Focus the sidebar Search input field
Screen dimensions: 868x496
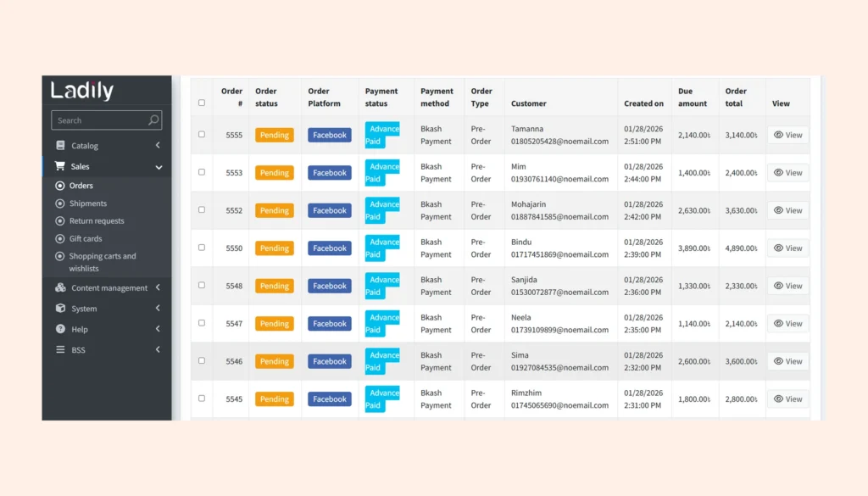tap(97, 120)
